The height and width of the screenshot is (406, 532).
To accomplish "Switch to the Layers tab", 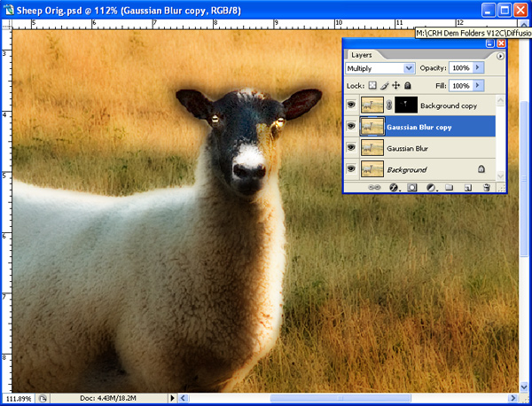I will [362, 55].
